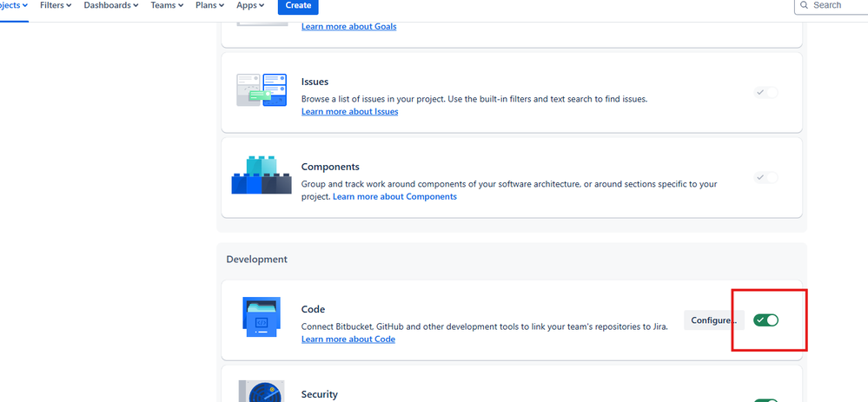Image resolution: width=868 pixels, height=402 pixels.
Task: Open the Plans dropdown menu
Action: [x=209, y=5]
